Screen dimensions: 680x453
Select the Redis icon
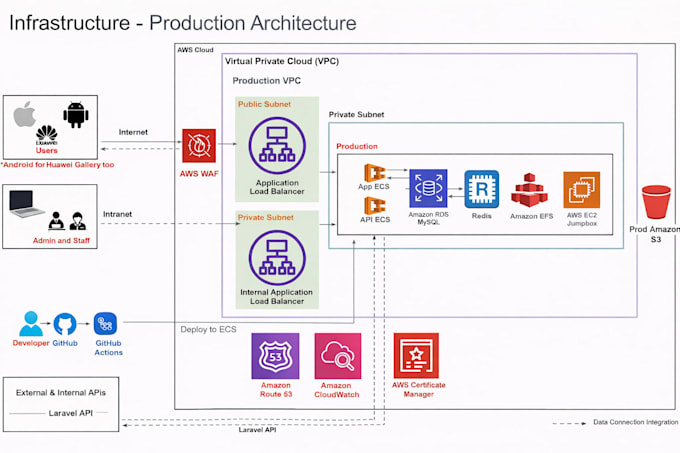(x=481, y=189)
